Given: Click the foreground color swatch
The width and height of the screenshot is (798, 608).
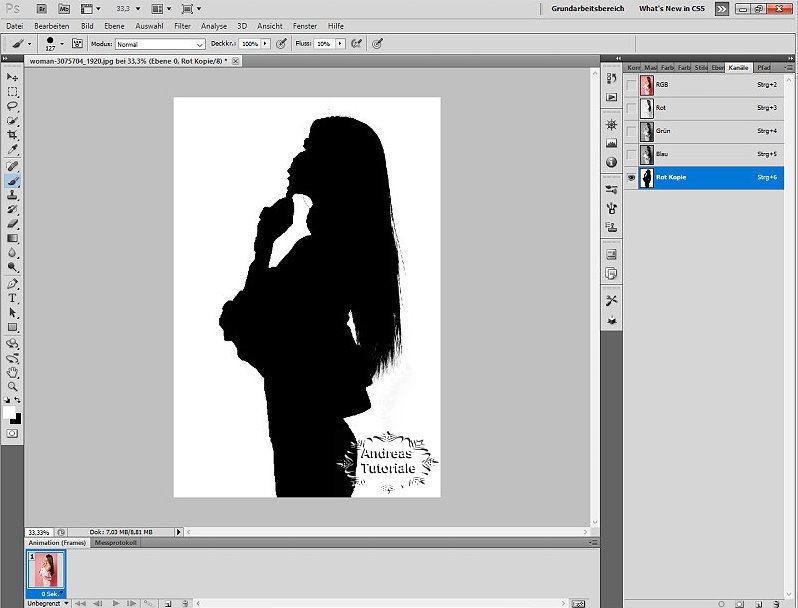Looking at the screenshot, I should (x=9, y=412).
